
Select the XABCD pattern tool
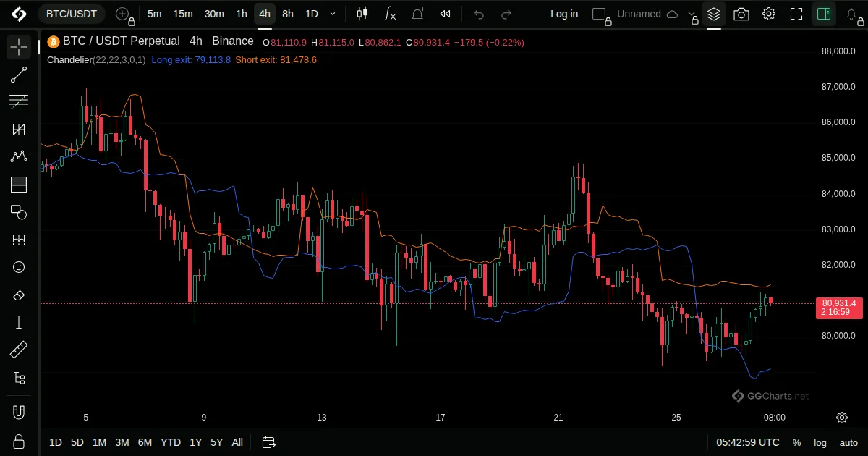(x=19, y=157)
